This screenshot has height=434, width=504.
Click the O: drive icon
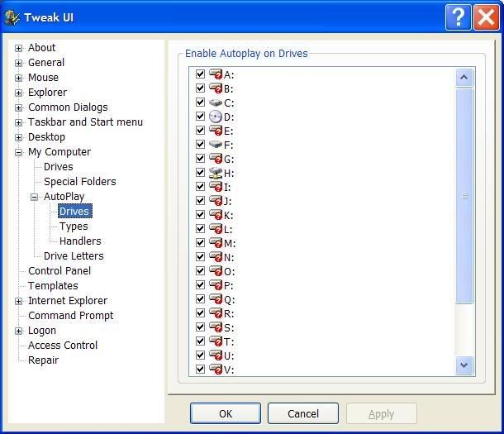click(x=216, y=271)
